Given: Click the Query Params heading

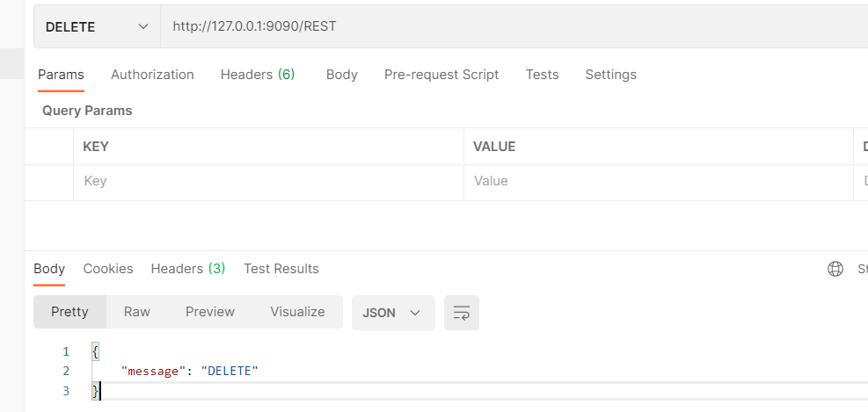Looking at the screenshot, I should tap(87, 111).
